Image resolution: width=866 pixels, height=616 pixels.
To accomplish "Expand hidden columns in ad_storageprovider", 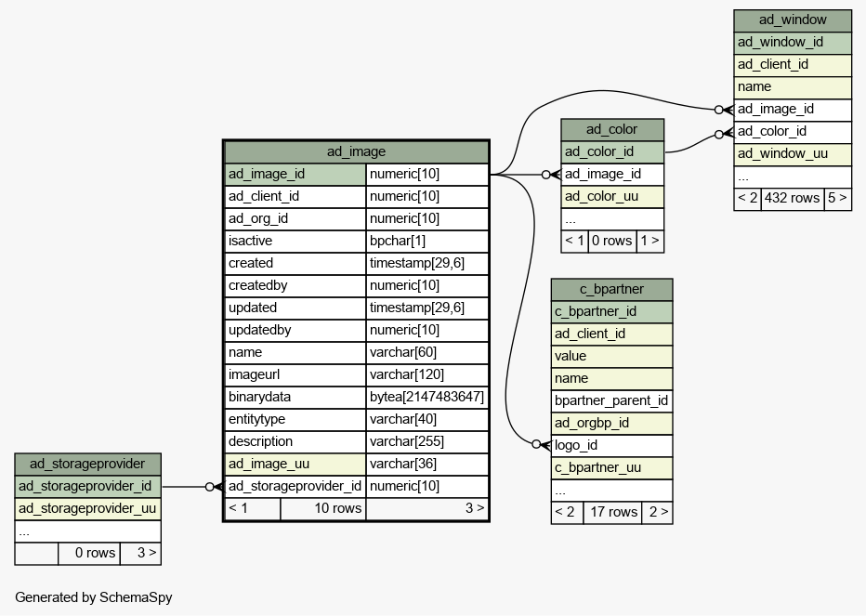I will pos(87,531).
